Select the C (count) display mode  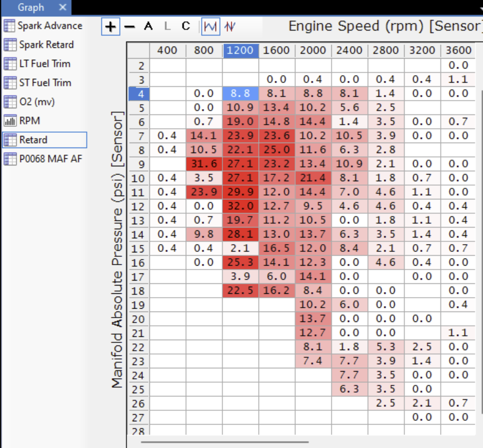coord(186,26)
